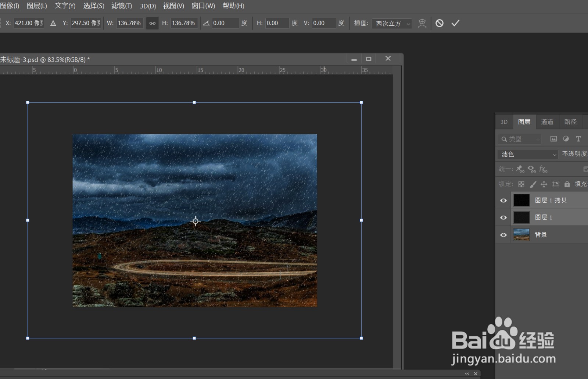Click the unify layer style icon
Viewport: 588px width, 379px height.
click(543, 169)
